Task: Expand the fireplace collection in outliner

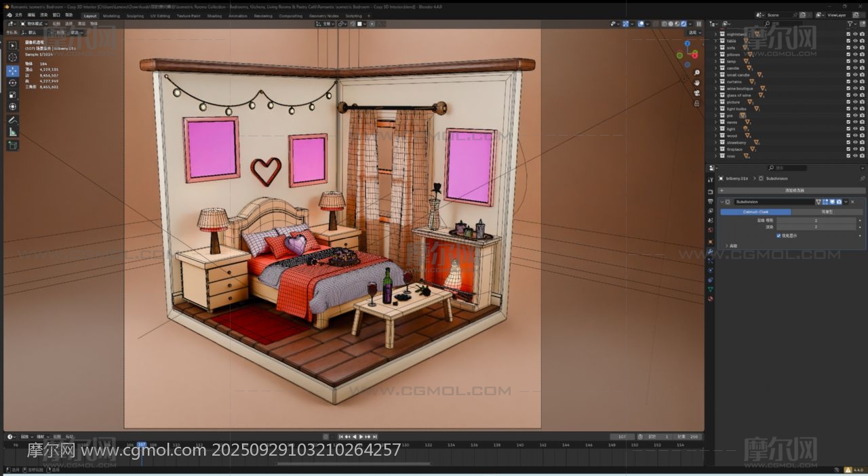Action: pyautogui.click(x=715, y=149)
